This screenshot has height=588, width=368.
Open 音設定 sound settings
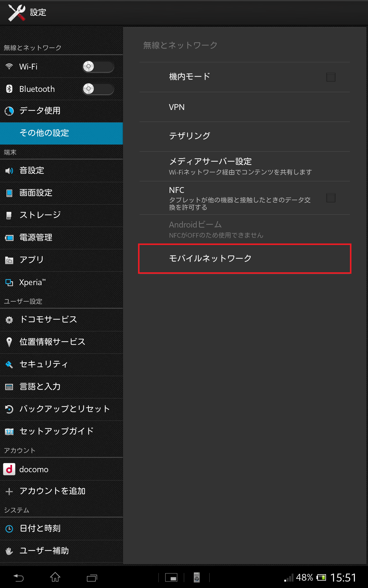[x=61, y=171]
